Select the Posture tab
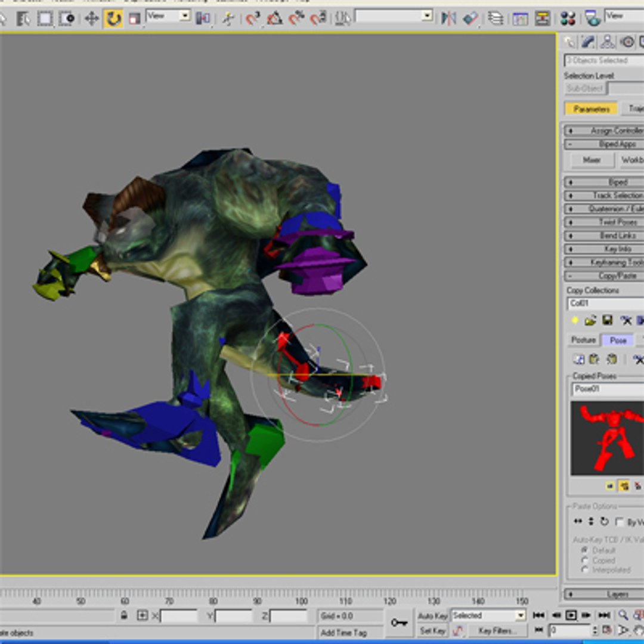This screenshot has height=644, width=644. (x=583, y=340)
